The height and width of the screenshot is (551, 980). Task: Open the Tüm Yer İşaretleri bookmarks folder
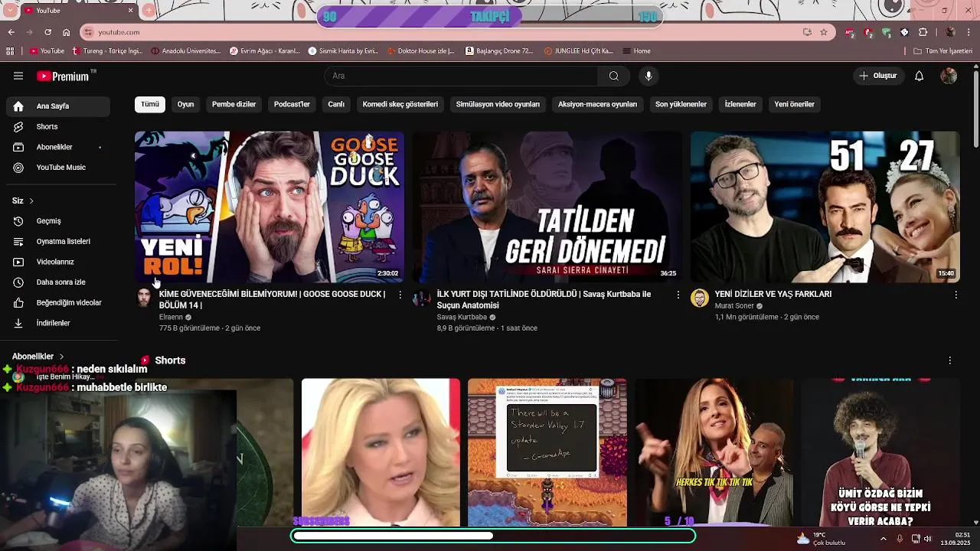[943, 51]
